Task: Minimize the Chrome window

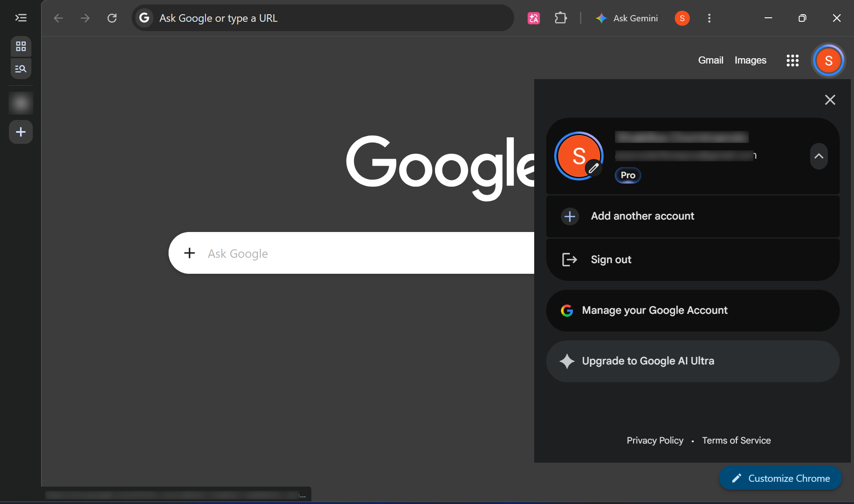Action: click(x=768, y=18)
